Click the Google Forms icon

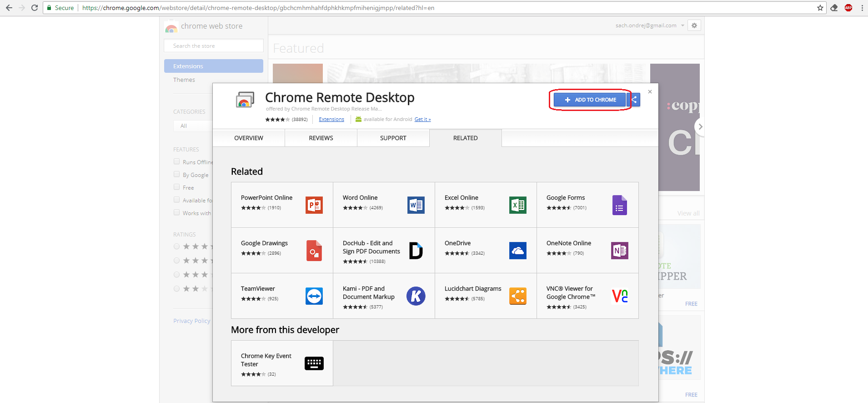[x=619, y=205]
